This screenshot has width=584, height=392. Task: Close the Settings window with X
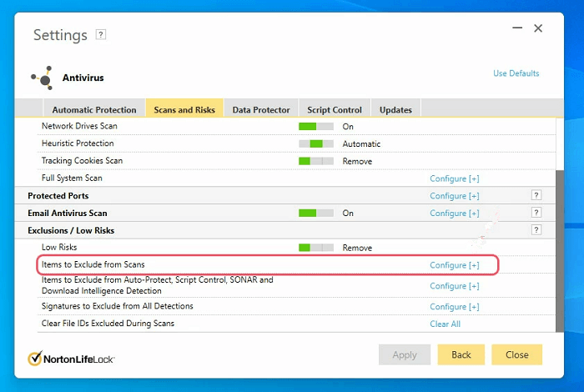click(x=538, y=28)
